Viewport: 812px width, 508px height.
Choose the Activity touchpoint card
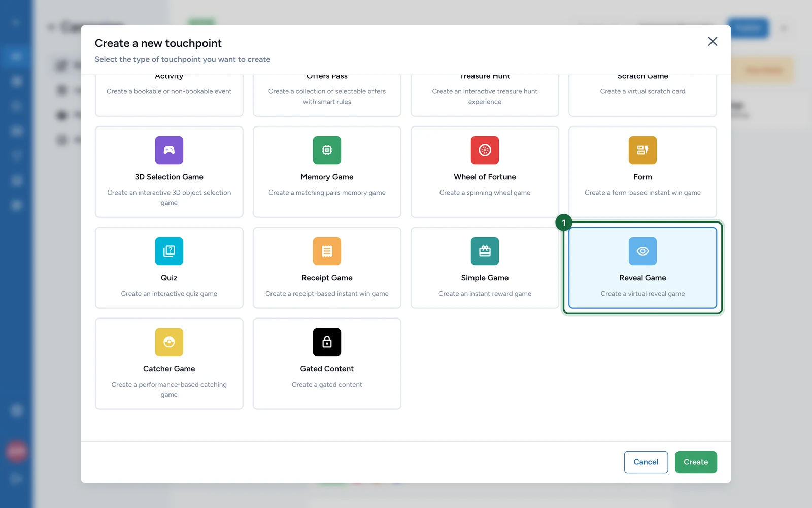coord(169,96)
